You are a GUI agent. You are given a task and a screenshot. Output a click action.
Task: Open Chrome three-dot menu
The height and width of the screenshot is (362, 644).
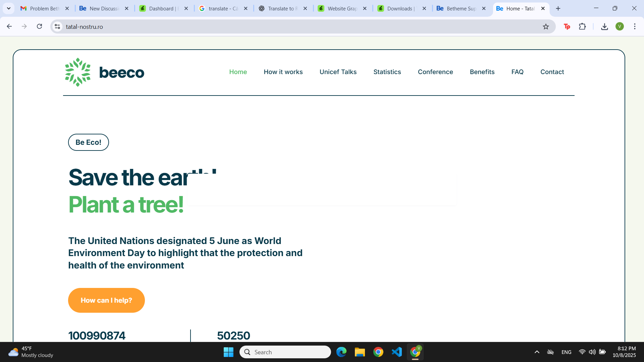[635, 26]
